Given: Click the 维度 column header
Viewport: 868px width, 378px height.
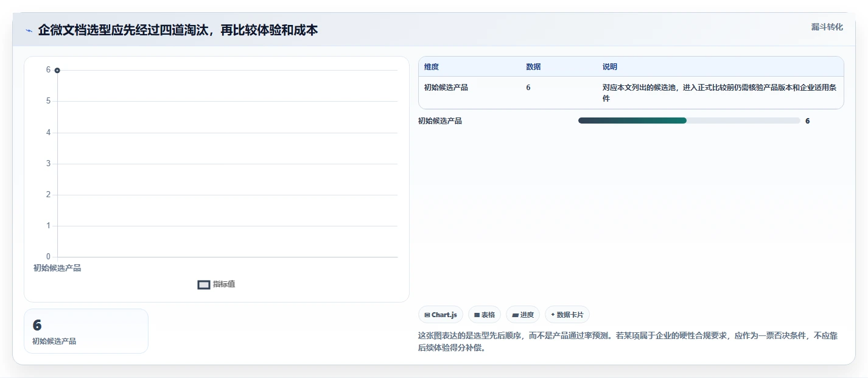Looking at the screenshot, I should click(432, 67).
